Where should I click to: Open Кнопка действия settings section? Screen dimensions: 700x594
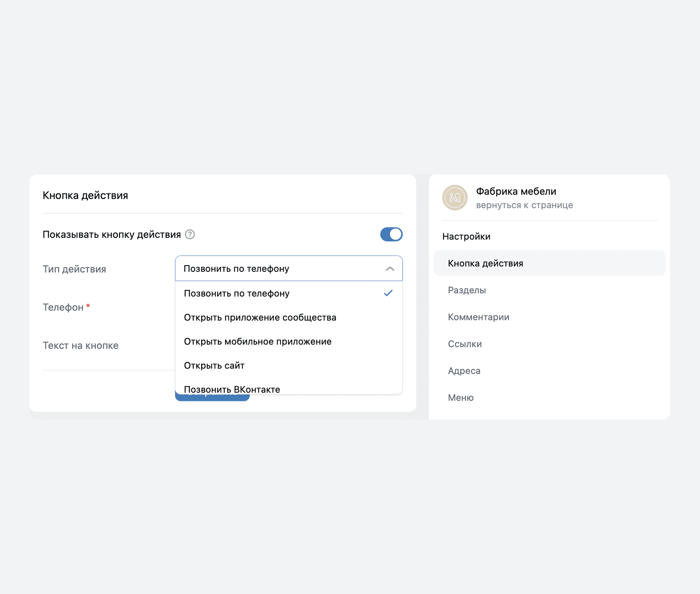click(550, 263)
